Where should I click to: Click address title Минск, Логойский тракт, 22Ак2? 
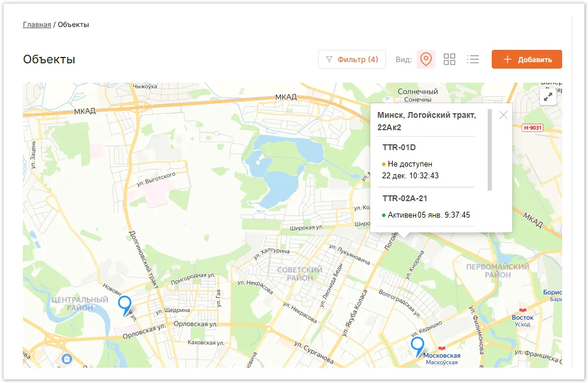click(427, 121)
